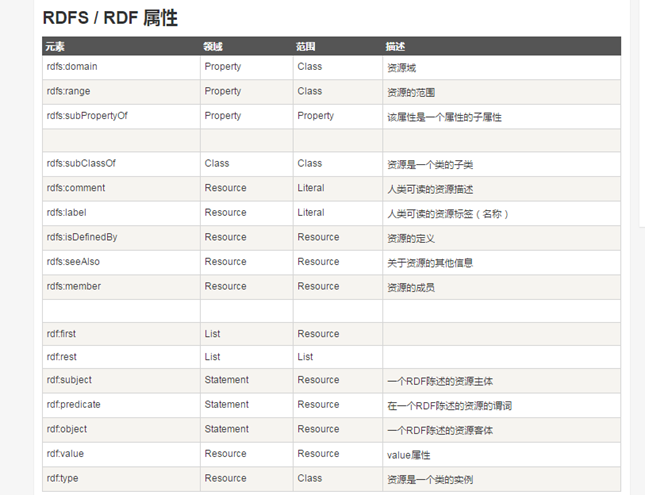
Task: Click Resource range in rdfs:seeAlso row
Action: point(318,262)
